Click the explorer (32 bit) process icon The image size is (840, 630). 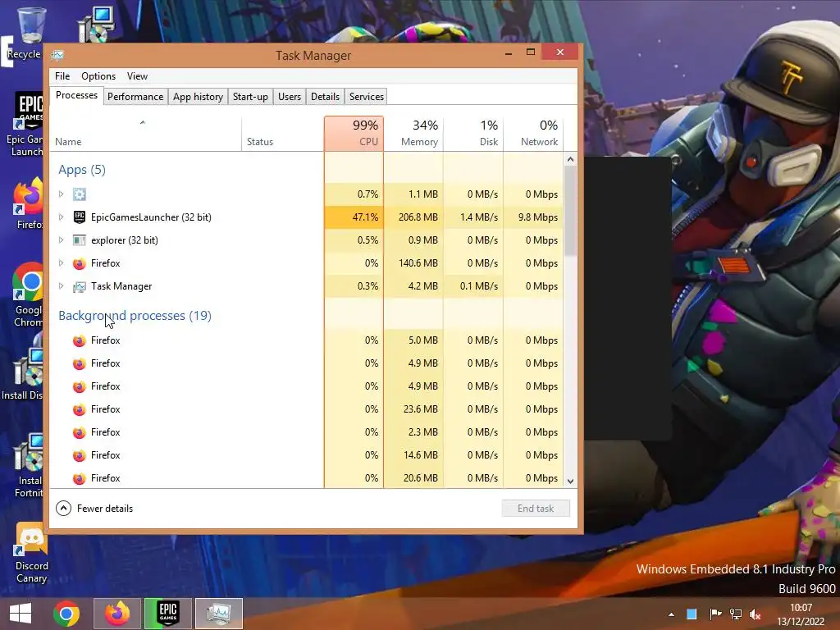[x=80, y=240]
